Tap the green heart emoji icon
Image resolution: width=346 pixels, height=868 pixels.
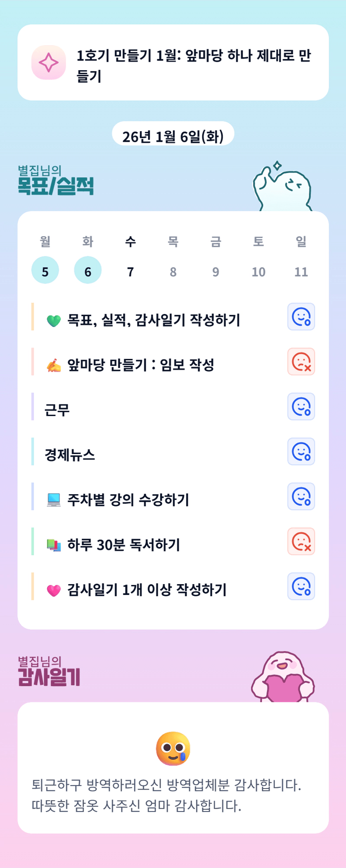coord(54,321)
